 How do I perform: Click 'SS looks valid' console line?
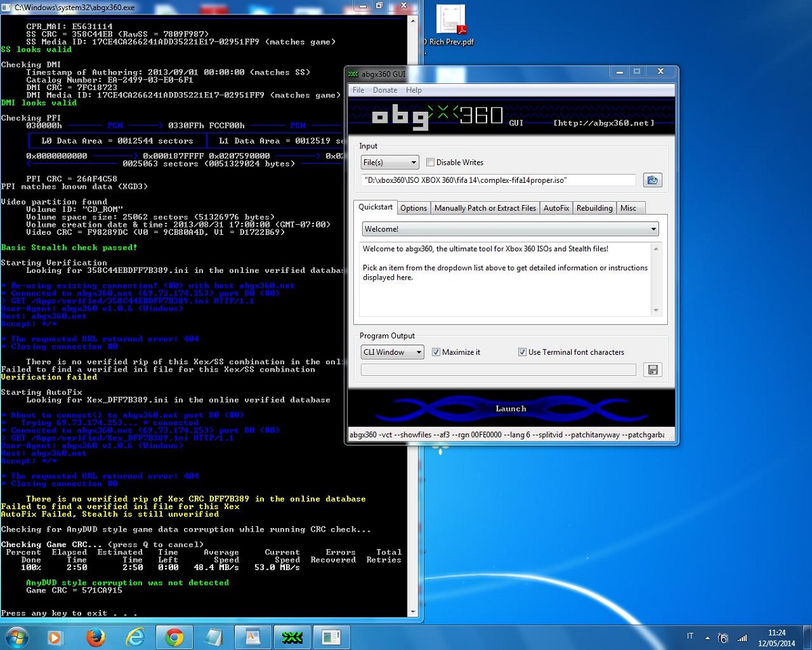(x=36, y=49)
